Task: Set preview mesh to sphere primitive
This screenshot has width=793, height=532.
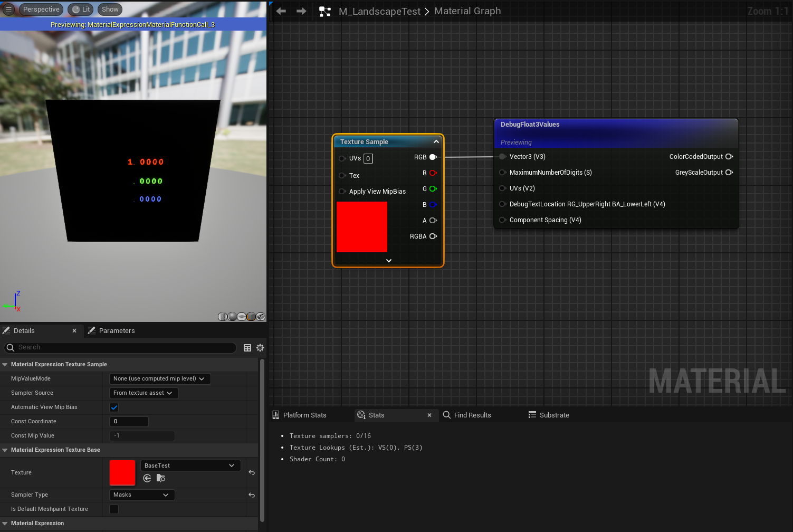Action: [232, 317]
